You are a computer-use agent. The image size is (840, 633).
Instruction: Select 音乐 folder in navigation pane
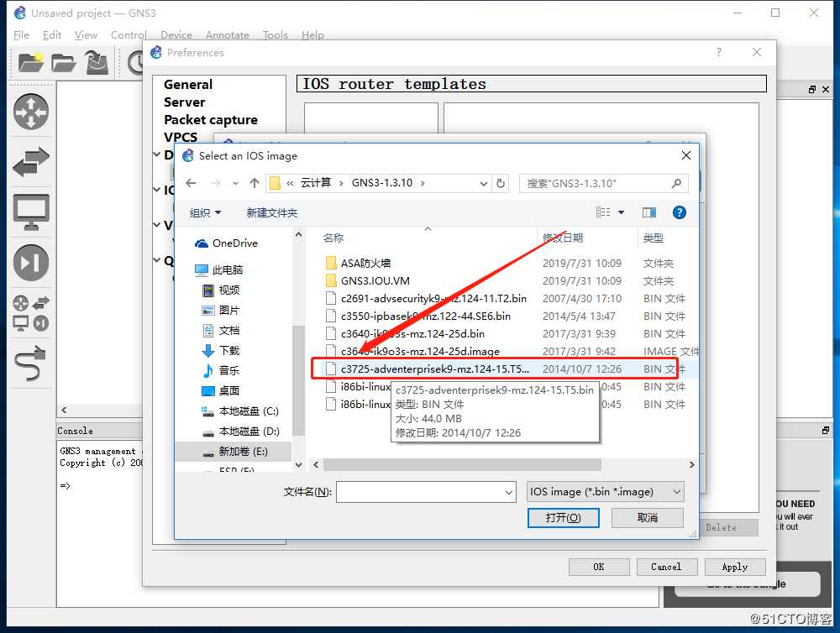(x=221, y=370)
